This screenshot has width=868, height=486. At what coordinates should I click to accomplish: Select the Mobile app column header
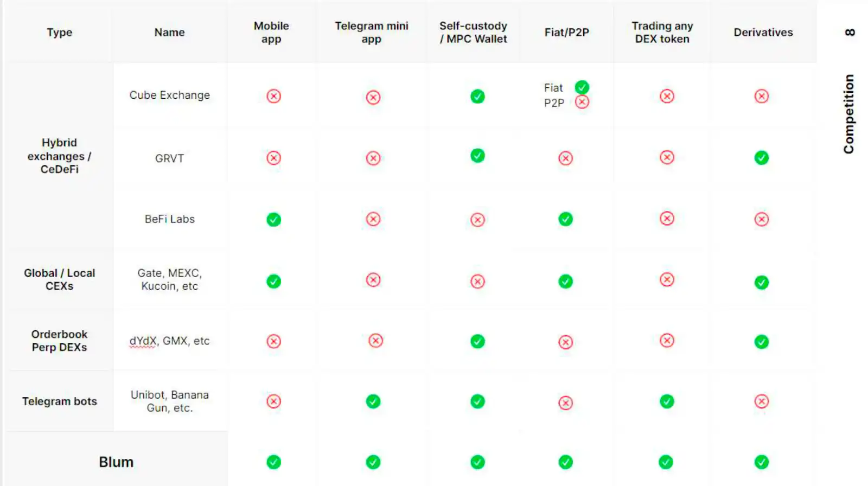pyautogui.click(x=271, y=33)
